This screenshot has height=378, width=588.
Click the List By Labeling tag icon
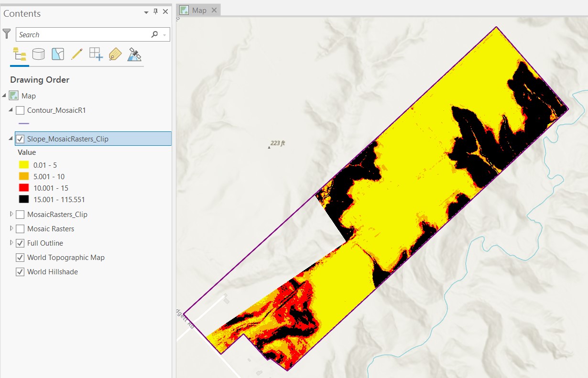(115, 54)
